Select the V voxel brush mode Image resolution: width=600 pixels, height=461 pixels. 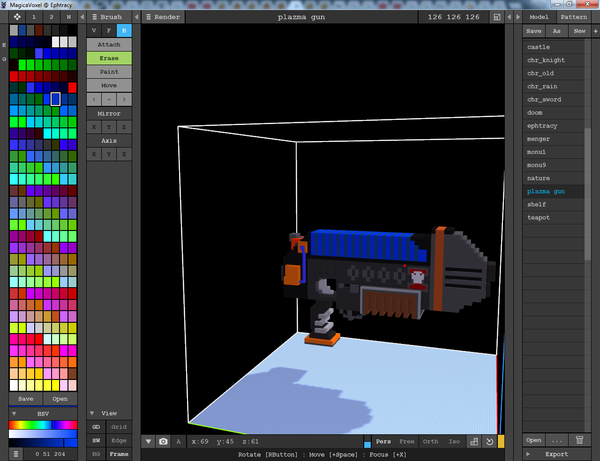click(x=94, y=31)
